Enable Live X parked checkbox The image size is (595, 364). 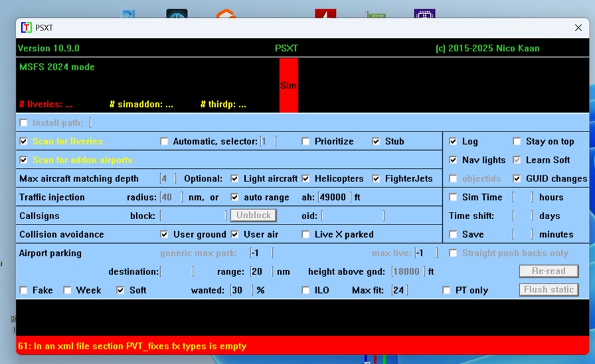click(305, 234)
